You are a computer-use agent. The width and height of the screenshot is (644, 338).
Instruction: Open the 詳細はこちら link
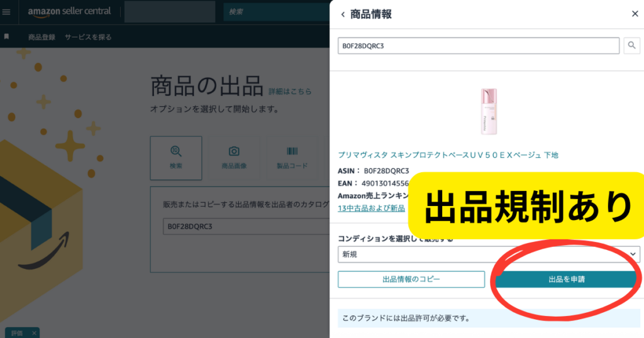(x=290, y=91)
